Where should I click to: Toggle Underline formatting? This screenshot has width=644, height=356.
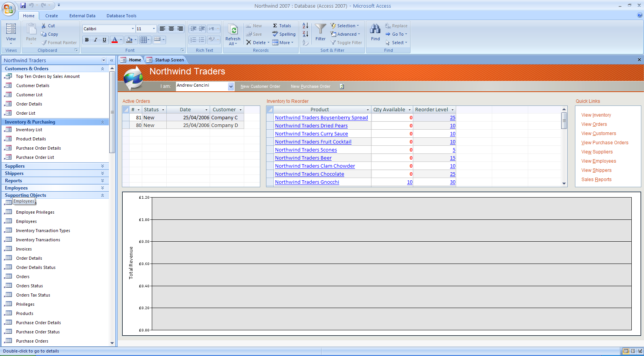(104, 40)
